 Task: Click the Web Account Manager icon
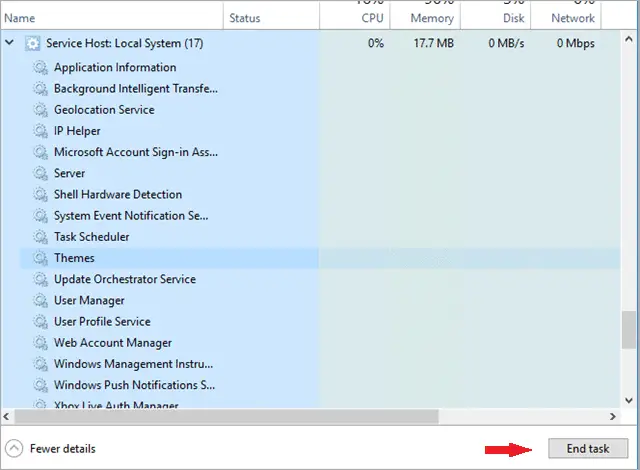(x=40, y=343)
